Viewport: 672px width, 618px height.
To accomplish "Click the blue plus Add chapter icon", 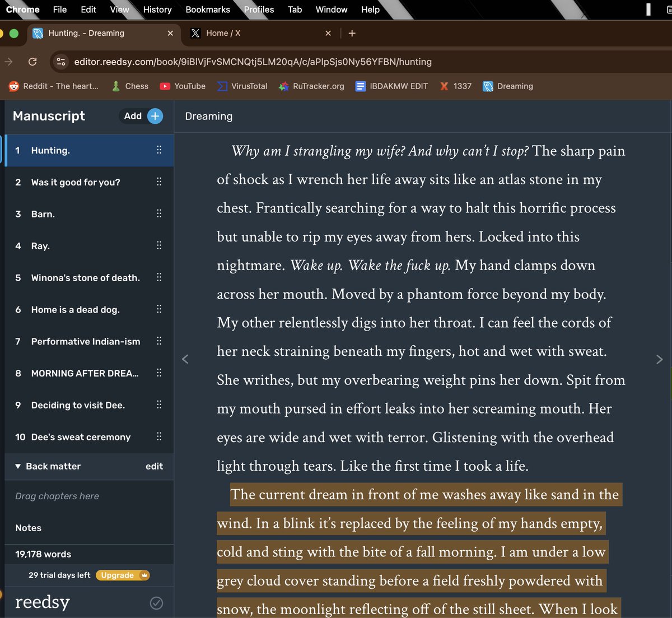I will pyautogui.click(x=155, y=116).
